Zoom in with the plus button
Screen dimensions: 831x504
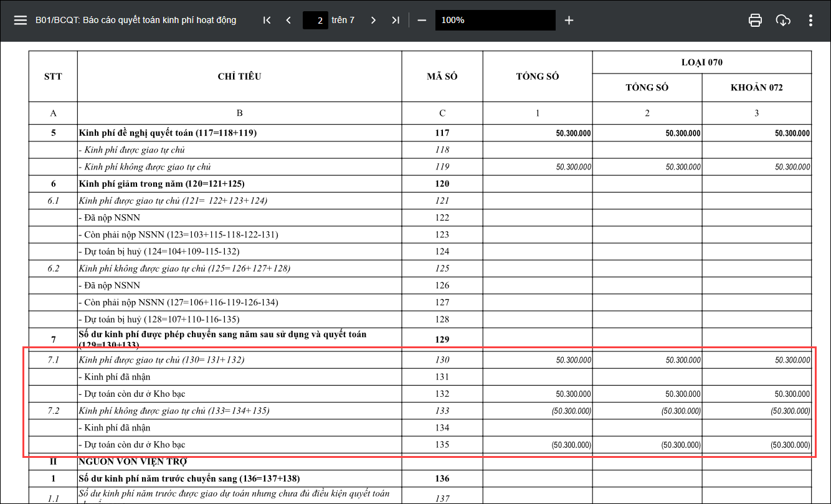[x=569, y=20]
